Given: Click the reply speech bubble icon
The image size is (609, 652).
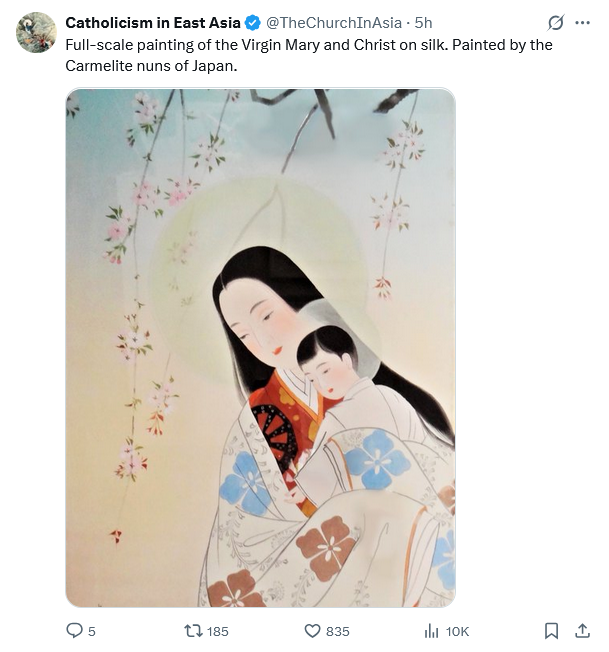Looking at the screenshot, I should pos(74,631).
